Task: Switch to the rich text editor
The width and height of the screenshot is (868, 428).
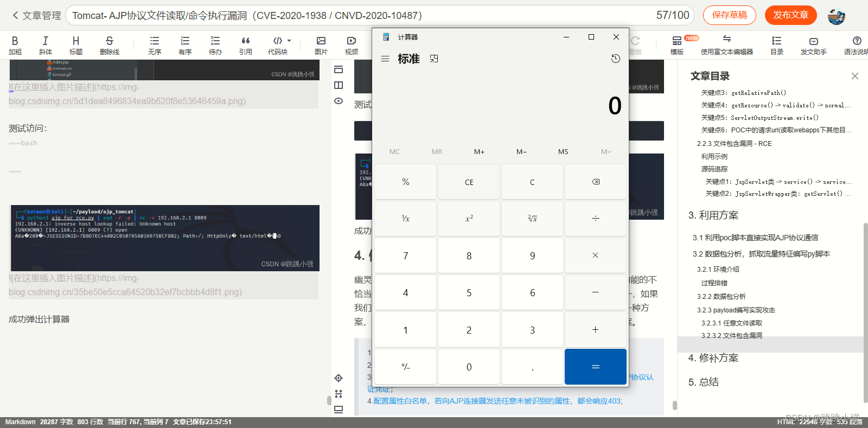Action: coord(727,46)
